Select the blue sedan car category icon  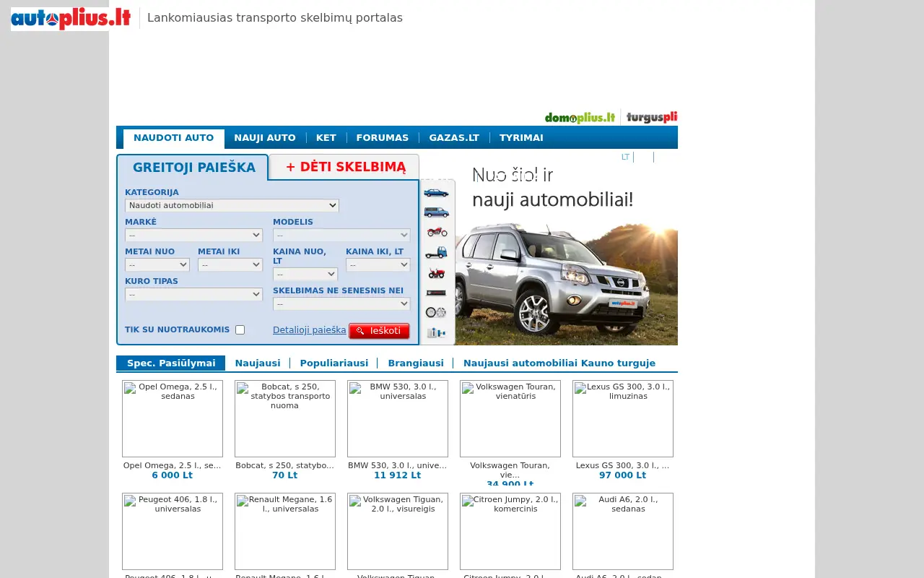pos(436,193)
